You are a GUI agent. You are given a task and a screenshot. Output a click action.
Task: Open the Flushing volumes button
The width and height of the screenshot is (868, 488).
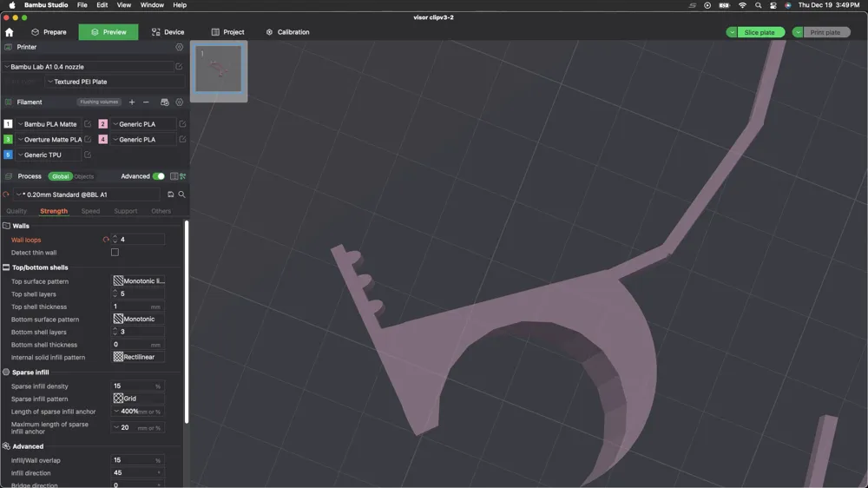click(99, 102)
